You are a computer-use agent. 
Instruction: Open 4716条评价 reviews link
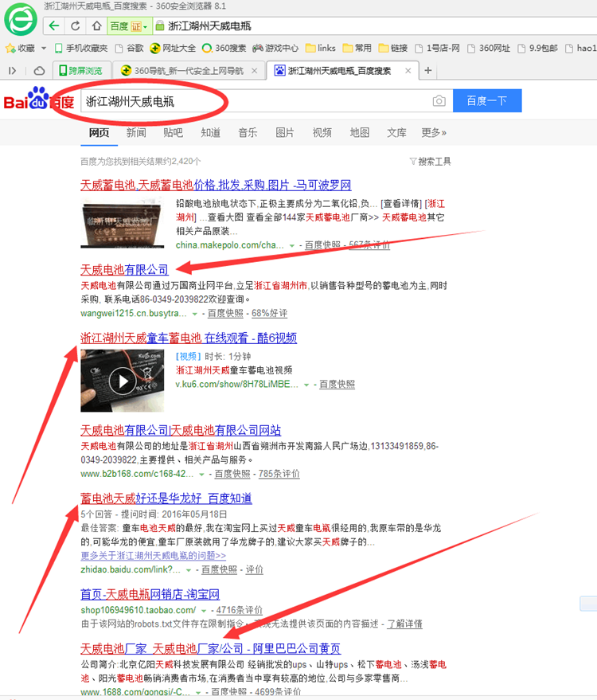pos(239,610)
